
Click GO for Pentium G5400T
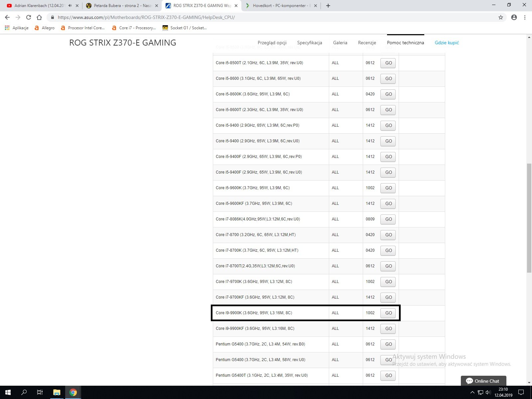pos(388,375)
